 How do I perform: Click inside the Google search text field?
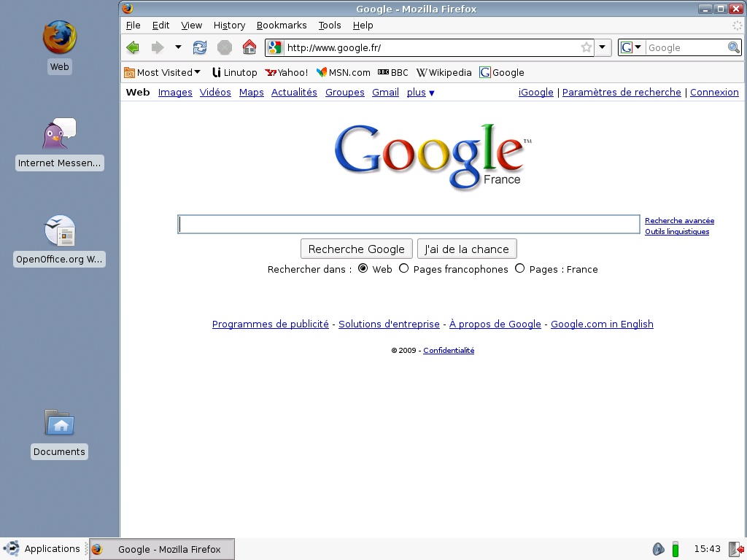coord(409,224)
